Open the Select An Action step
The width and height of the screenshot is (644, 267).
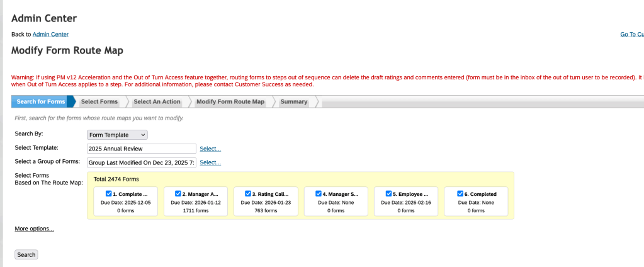point(157,102)
